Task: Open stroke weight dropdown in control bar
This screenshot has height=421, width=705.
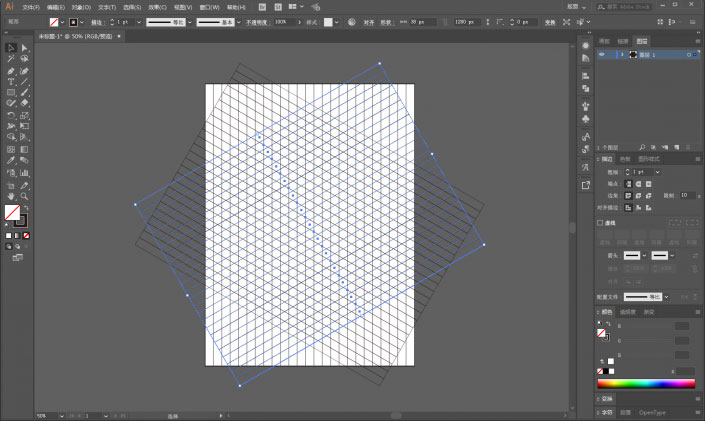Action: tap(138, 22)
